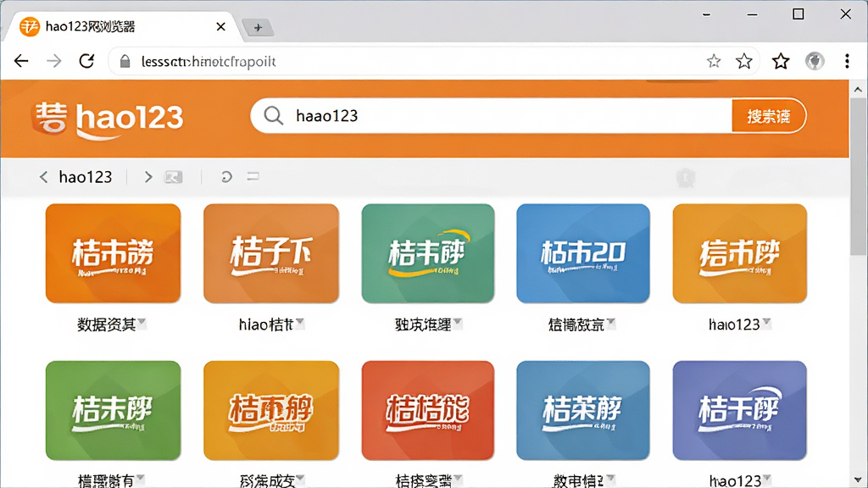Click the circular refresh icon in sub toolbar
Screen dimensions: 868x488
point(225,176)
